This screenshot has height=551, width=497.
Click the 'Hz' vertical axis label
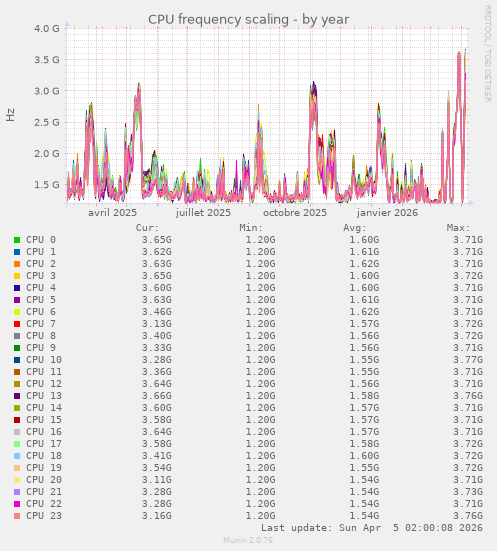[11, 115]
